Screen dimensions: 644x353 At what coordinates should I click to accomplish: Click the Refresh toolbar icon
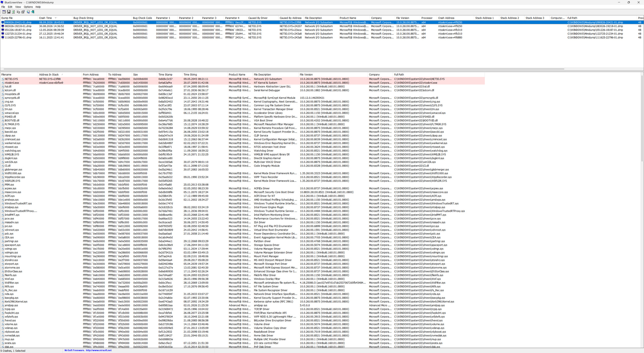tap(13, 12)
